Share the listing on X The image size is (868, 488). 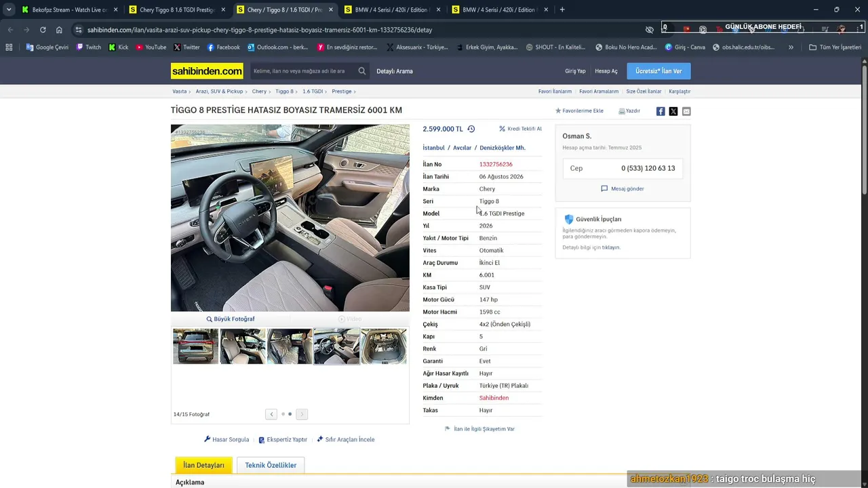coord(673,111)
